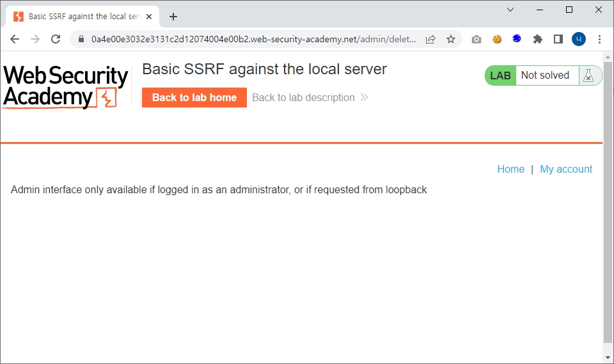Open the Extensions puzzle-piece menu
This screenshot has width=614, height=364.
click(x=538, y=39)
